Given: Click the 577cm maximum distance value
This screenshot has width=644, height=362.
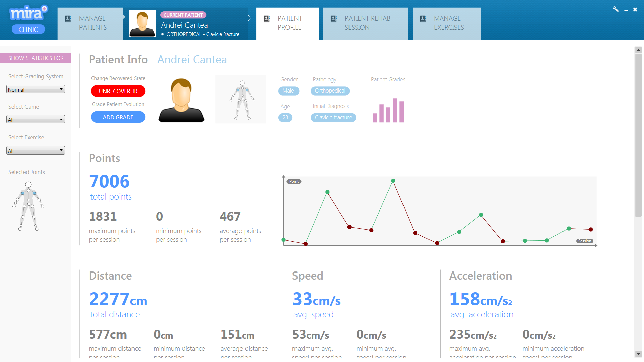Looking at the screenshot, I should click(x=108, y=335).
